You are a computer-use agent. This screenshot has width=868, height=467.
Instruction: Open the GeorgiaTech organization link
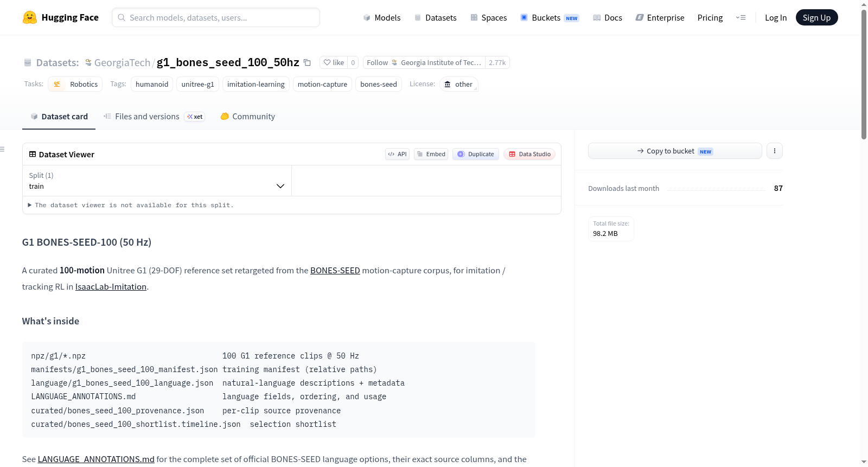click(x=122, y=62)
